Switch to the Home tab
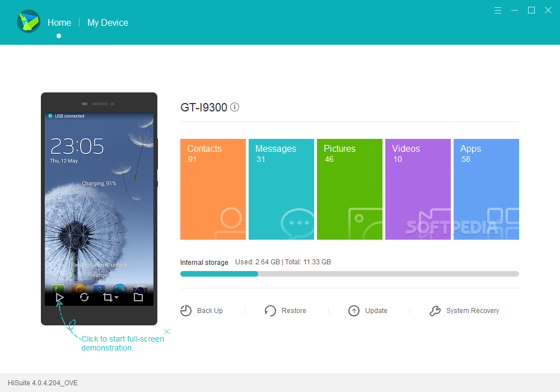Screen dimensions: 560x392 [x=59, y=22]
